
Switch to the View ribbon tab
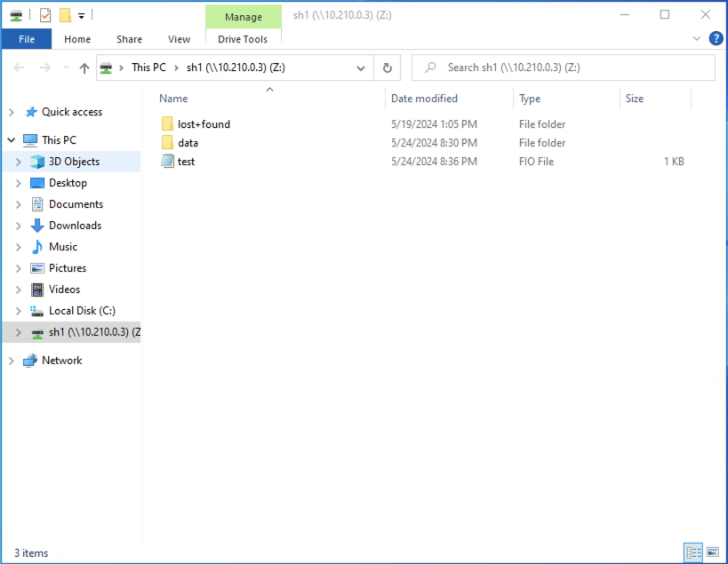tap(179, 39)
